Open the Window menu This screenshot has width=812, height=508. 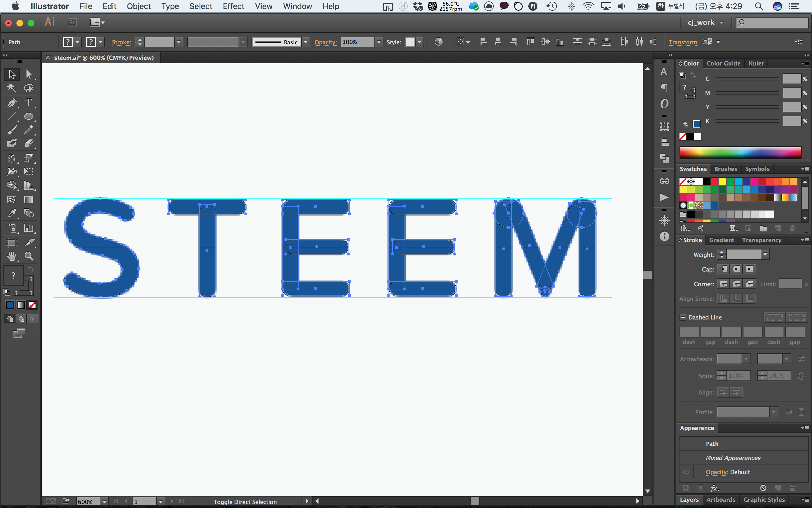[297, 6]
